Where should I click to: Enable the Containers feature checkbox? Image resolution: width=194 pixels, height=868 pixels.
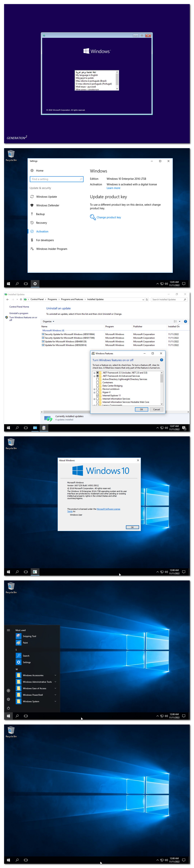pos(98,382)
